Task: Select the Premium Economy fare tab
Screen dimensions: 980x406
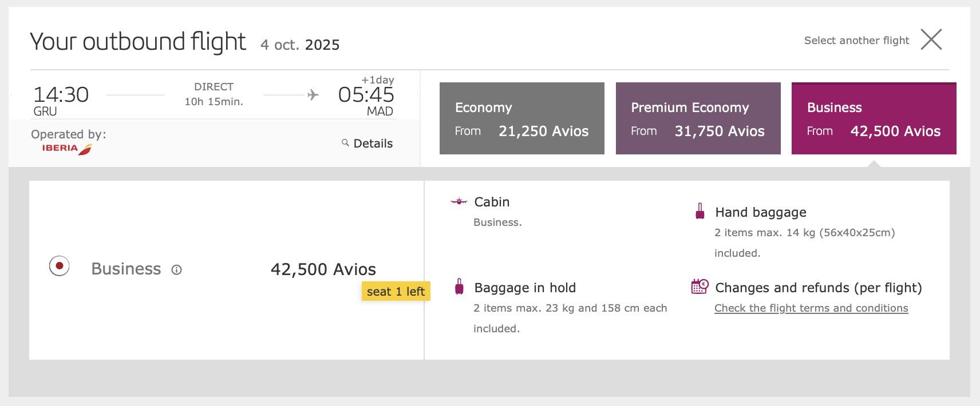Action: [698, 118]
